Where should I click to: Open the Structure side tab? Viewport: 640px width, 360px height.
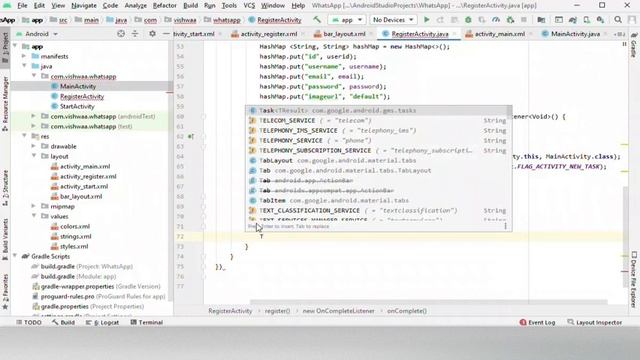point(5,187)
